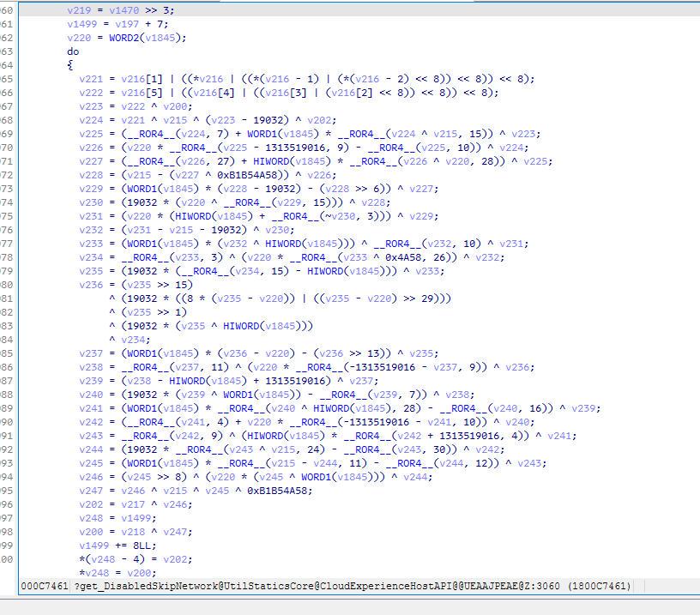The width and height of the screenshot is (700, 615).
Task: Click the opening brace under 'do'
Action: coord(70,65)
